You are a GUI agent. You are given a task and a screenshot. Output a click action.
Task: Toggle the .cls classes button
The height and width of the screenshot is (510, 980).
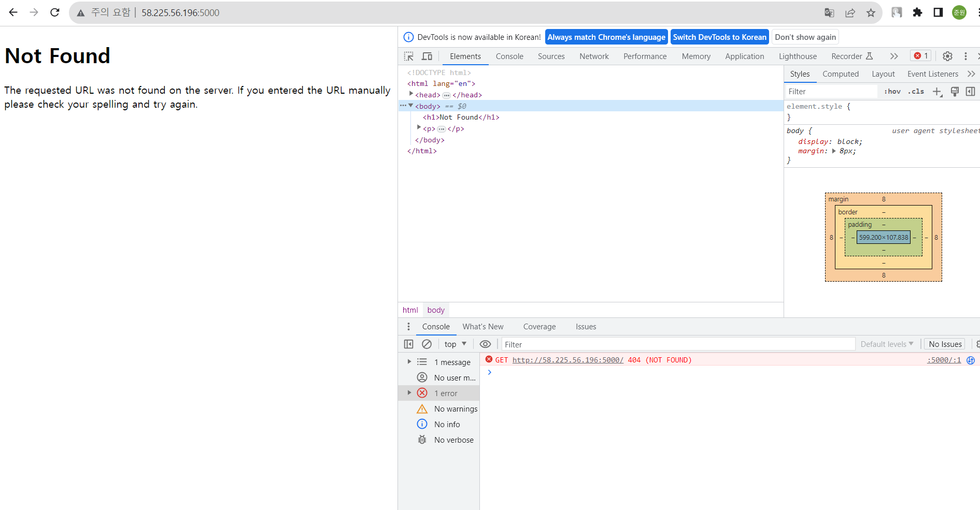(916, 92)
